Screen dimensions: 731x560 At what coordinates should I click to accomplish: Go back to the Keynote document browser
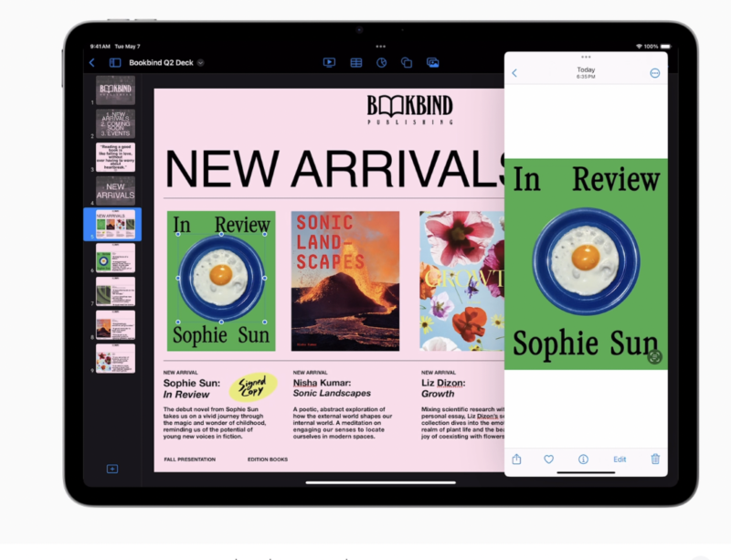[x=92, y=62]
